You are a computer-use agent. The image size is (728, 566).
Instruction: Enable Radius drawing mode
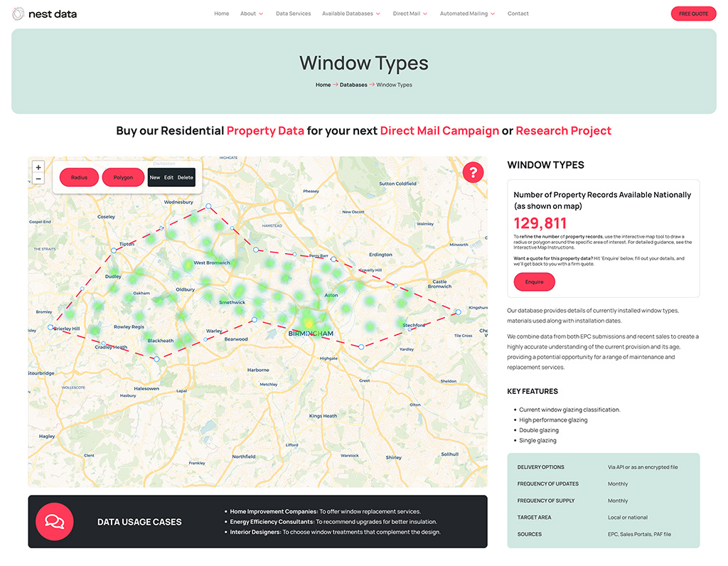pos(79,177)
